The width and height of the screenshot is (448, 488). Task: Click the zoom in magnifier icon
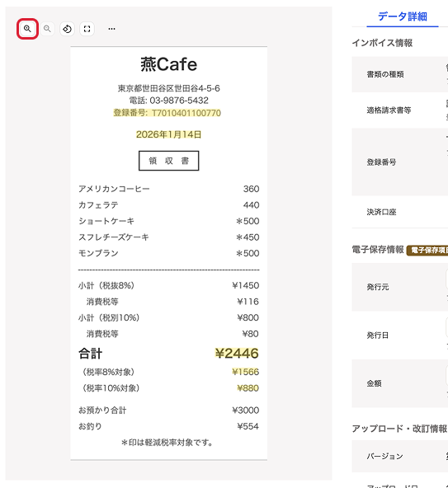click(27, 29)
